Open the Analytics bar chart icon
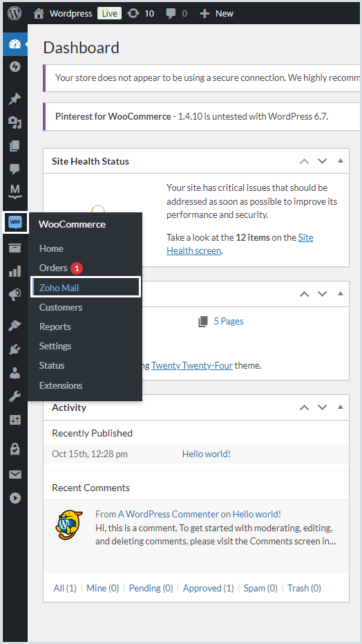The height and width of the screenshot is (644, 362). pos(15,271)
